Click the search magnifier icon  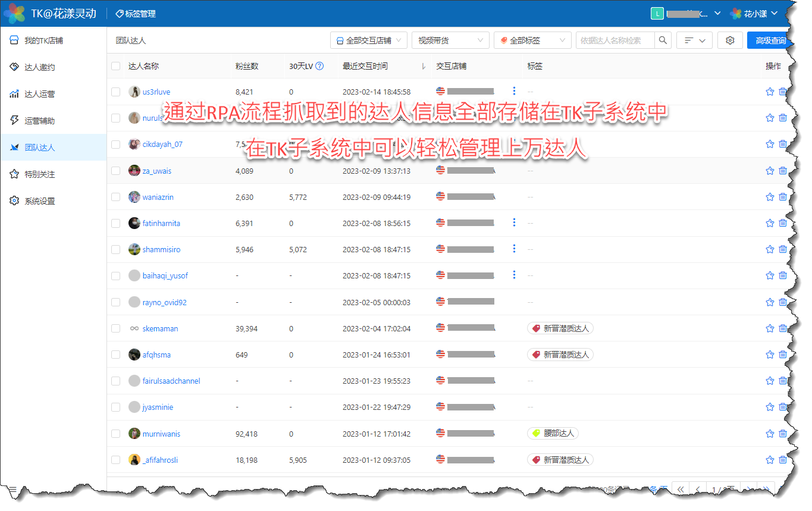click(x=663, y=40)
